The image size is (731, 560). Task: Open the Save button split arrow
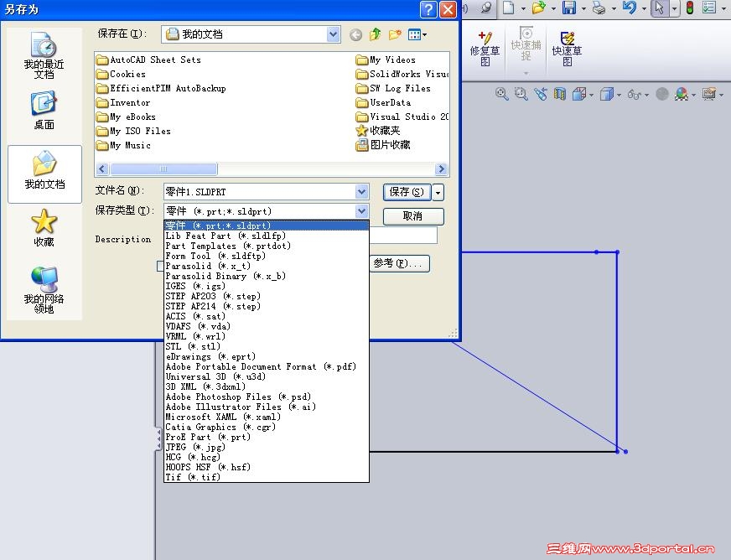pos(438,192)
